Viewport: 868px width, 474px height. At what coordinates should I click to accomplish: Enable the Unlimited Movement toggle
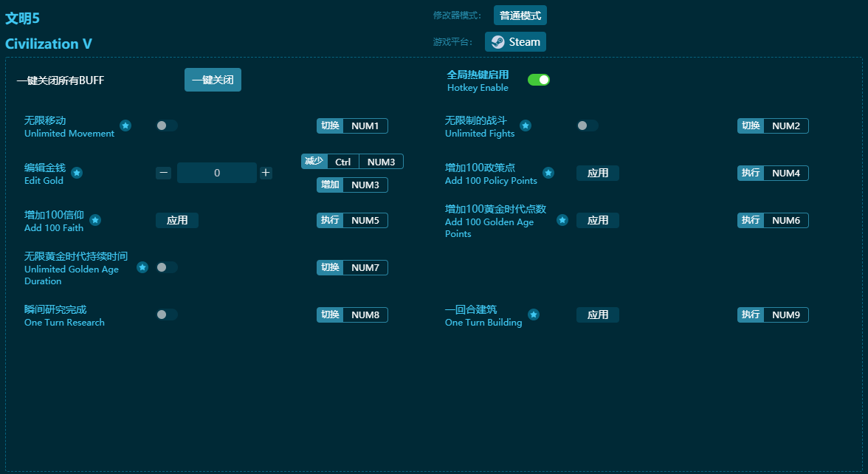point(167,126)
